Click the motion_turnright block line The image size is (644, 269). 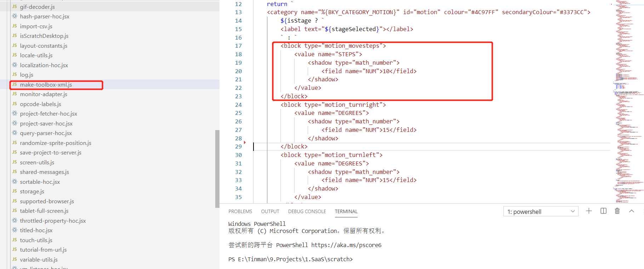[333, 105]
